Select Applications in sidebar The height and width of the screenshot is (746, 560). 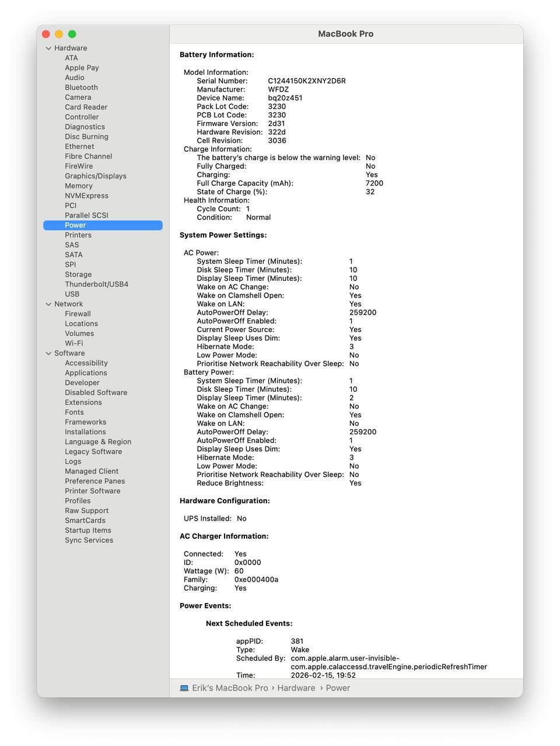tap(86, 373)
